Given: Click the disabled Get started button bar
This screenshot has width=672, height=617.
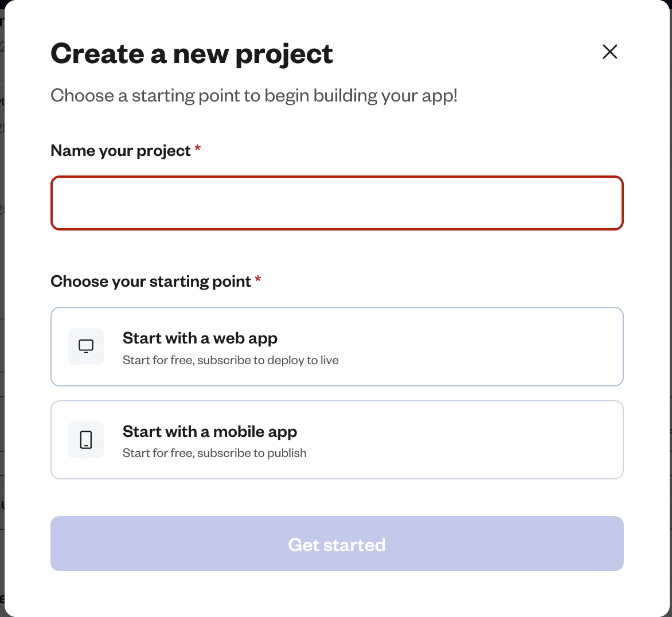Looking at the screenshot, I should (337, 543).
